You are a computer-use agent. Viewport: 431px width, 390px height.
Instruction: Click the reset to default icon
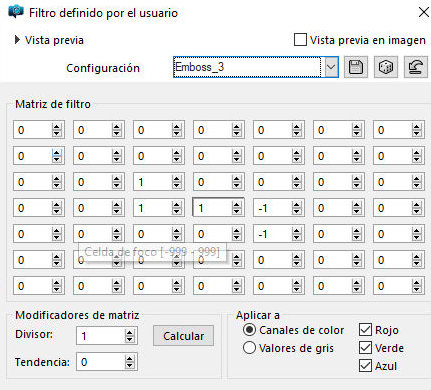(416, 67)
